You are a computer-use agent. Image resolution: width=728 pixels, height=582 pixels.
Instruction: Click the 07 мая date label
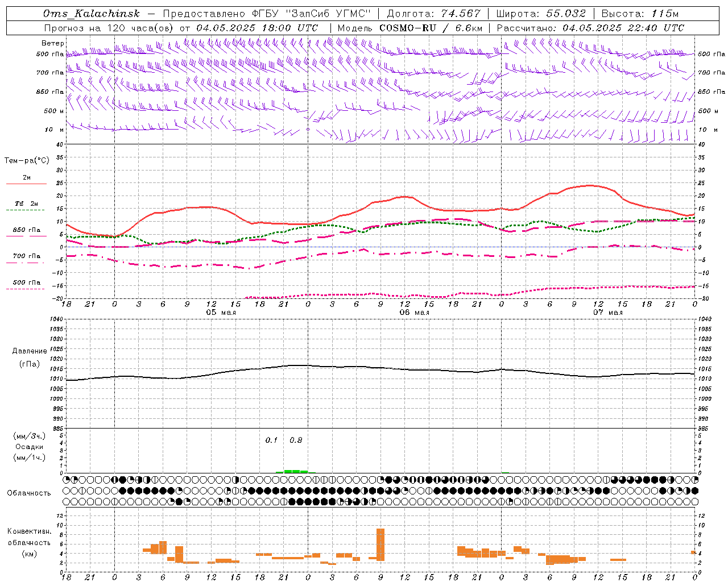click(x=607, y=312)
